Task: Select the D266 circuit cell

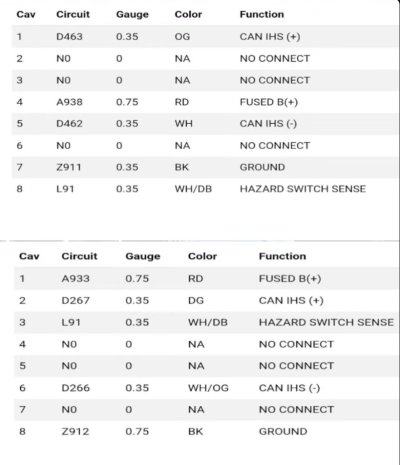Action: point(75,388)
